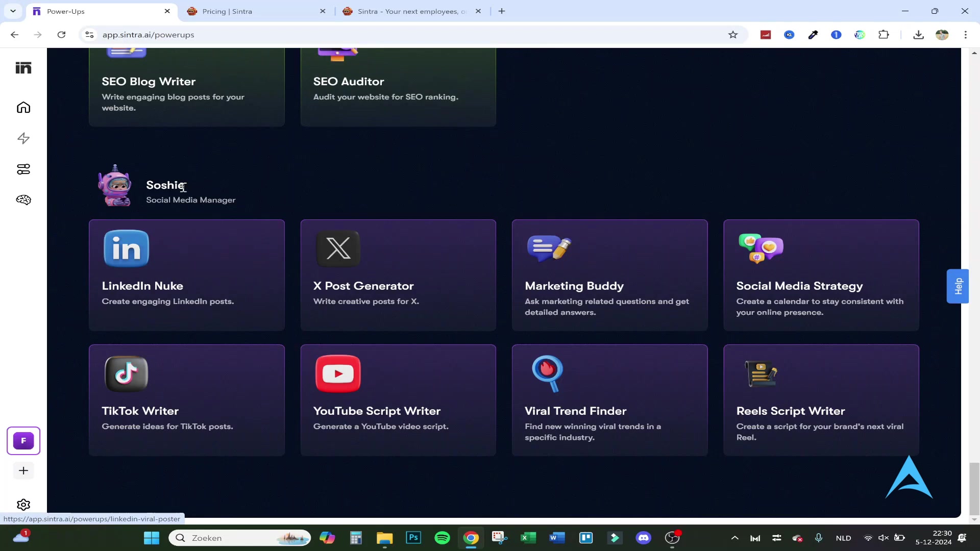
Task: Open Spotify from the taskbar
Action: [442, 538]
